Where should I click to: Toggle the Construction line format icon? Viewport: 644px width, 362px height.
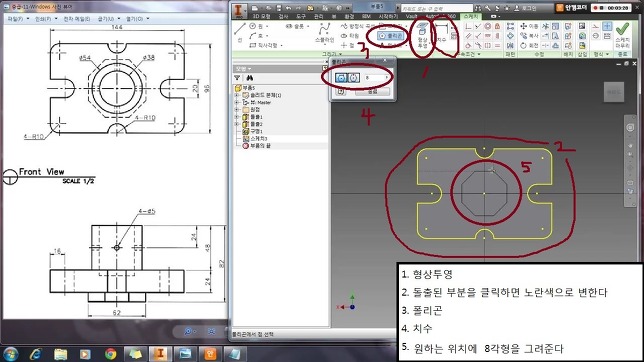pos(596,26)
